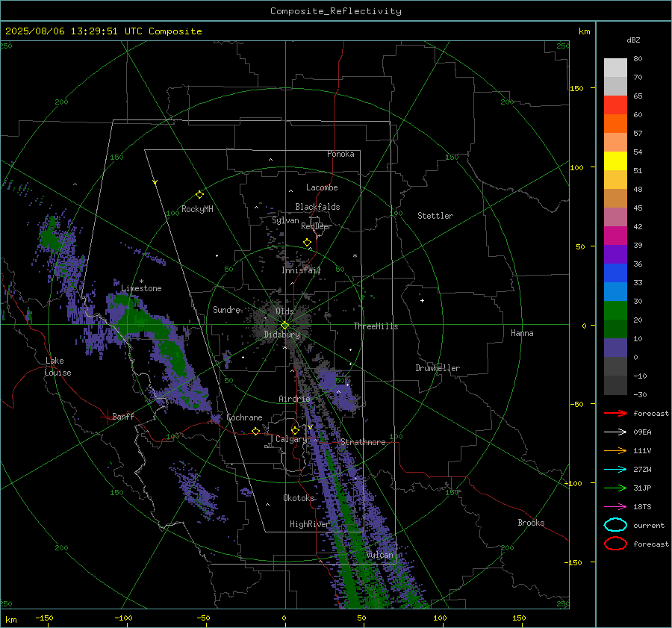
Task: Click the white plus marker west of Hanna
Action: click(x=422, y=300)
